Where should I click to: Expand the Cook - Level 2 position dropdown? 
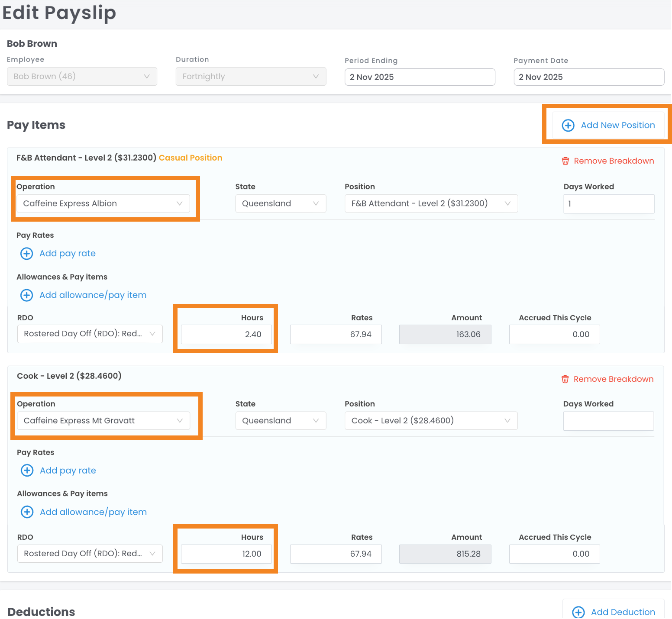tap(431, 421)
